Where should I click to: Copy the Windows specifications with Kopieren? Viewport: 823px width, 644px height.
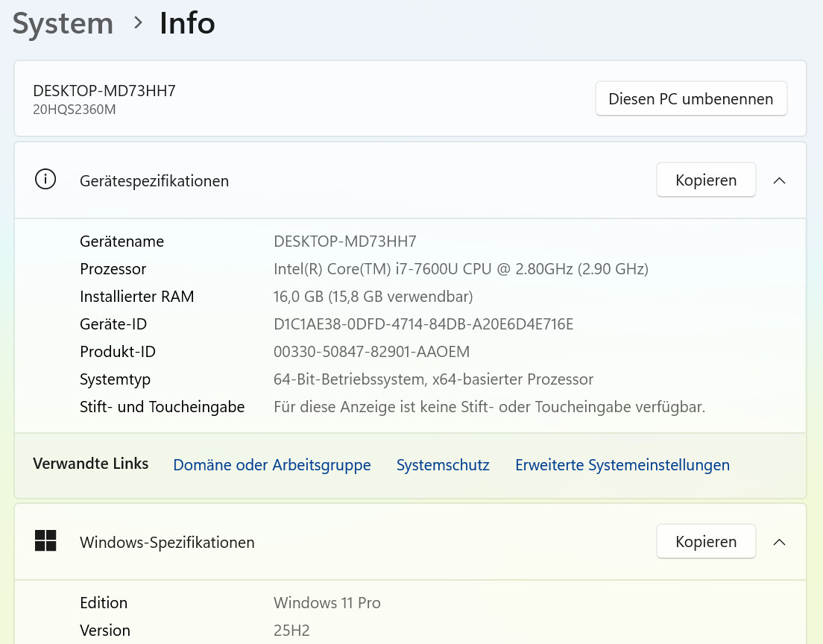(x=705, y=542)
